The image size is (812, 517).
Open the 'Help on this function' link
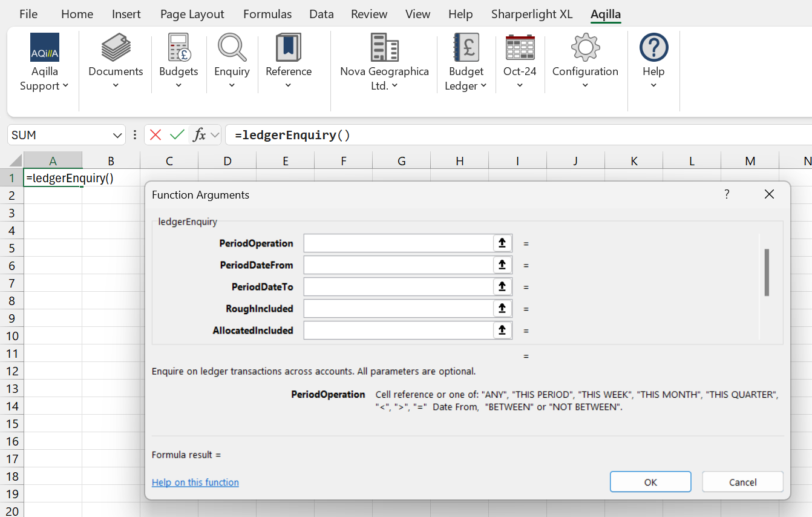[195, 482]
